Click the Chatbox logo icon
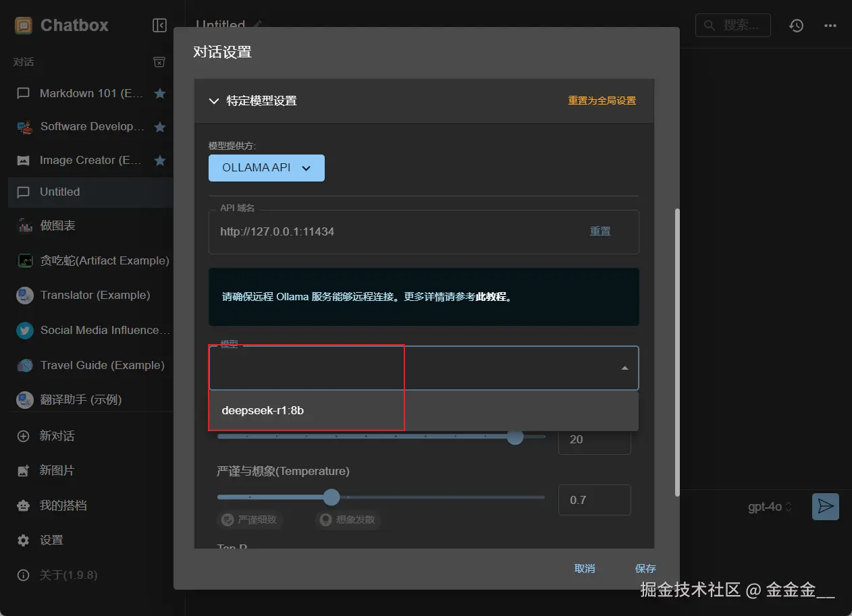 click(23, 26)
